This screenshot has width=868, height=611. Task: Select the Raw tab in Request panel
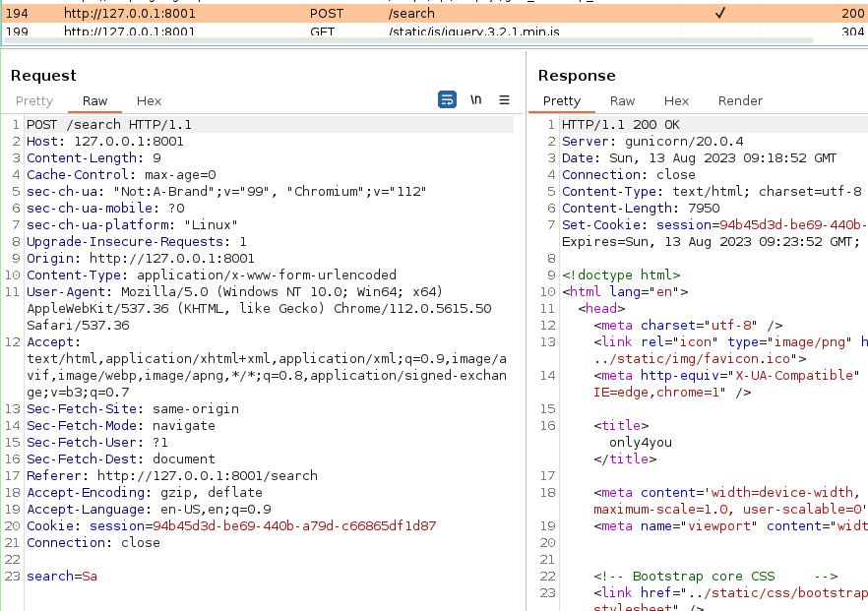(x=95, y=101)
